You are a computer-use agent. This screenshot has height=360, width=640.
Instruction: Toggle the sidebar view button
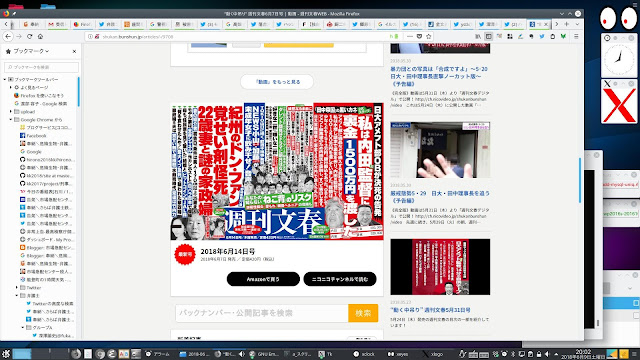coord(489,36)
